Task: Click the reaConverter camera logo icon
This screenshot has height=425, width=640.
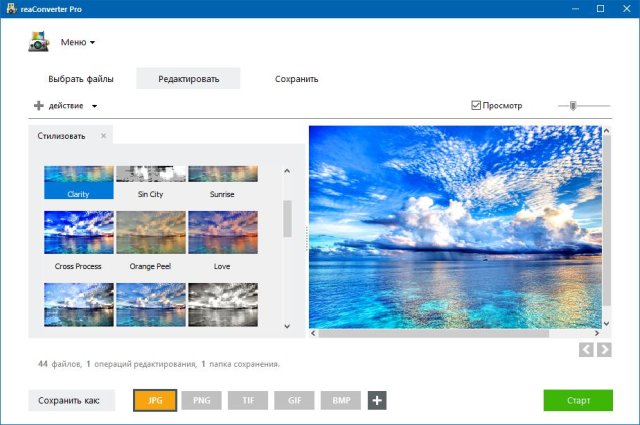Action: pyautogui.click(x=39, y=42)
